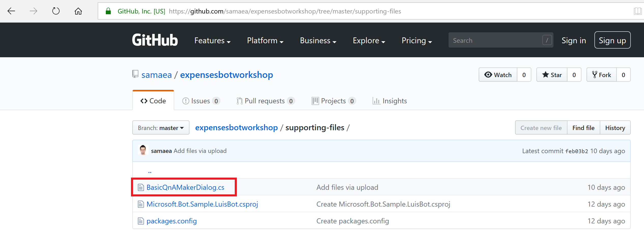Click file icon next to BasicQnAMakerDialog.cs
Screen dimensions: 644x244
pyautogui.click(x=141, y=187)
